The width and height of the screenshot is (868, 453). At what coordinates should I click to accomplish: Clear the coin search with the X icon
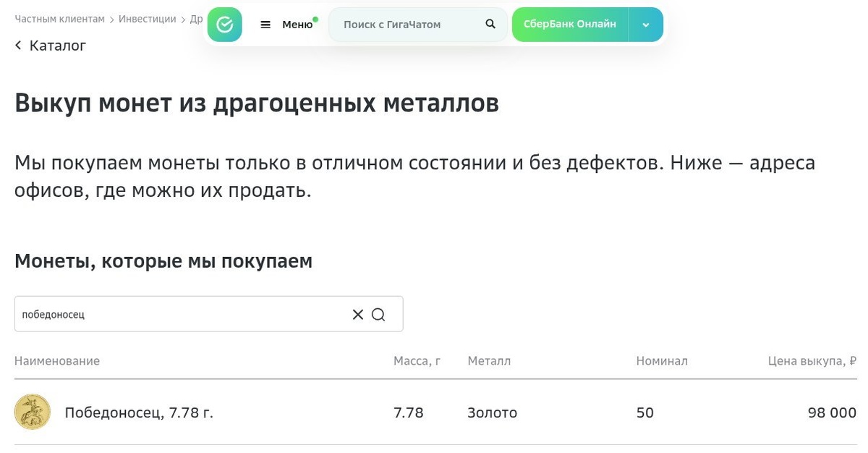pyautogui.click(x=357, y=314)
